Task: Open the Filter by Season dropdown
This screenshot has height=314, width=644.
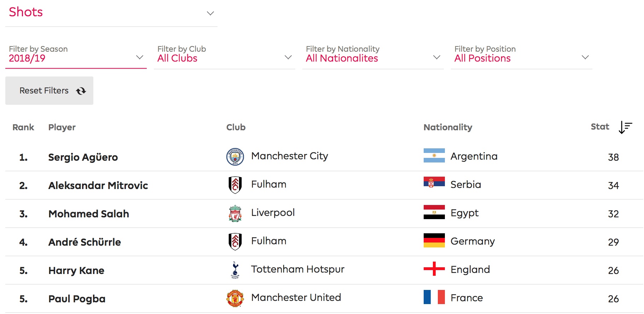Action: 76,55
